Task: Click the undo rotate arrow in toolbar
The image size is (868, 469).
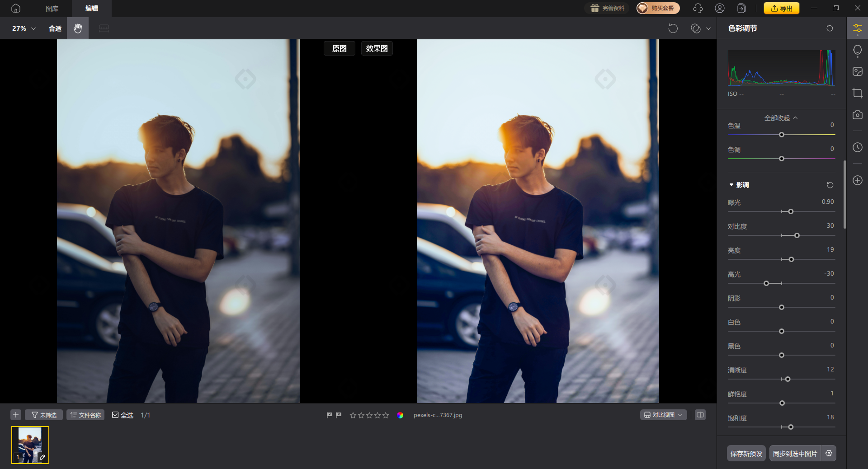Action: pyautogui.click(x=673, y=28)
